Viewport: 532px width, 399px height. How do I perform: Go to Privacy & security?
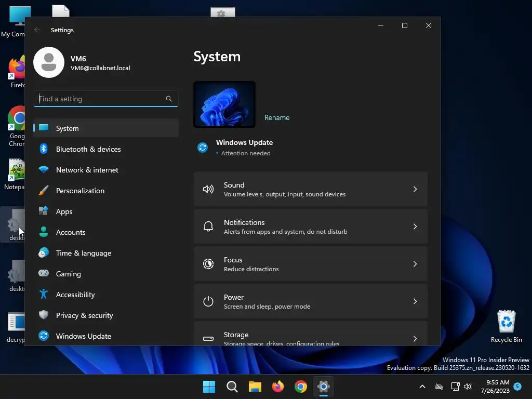tap(106, 315)
